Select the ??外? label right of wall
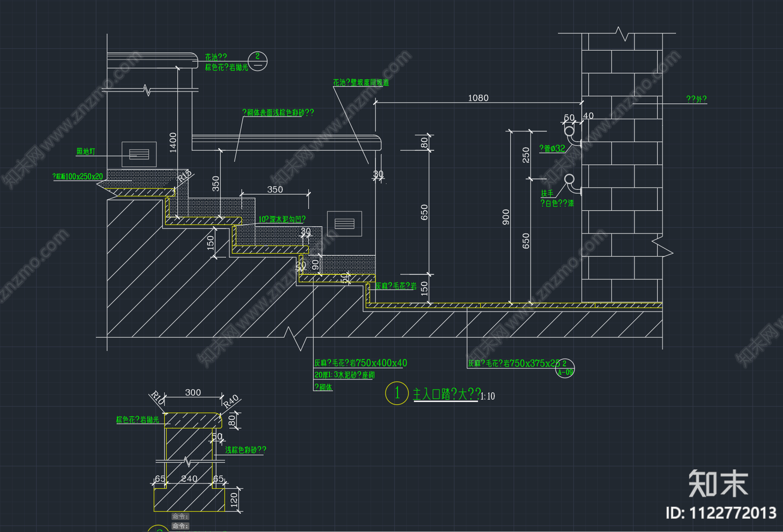 pos(696,99)
